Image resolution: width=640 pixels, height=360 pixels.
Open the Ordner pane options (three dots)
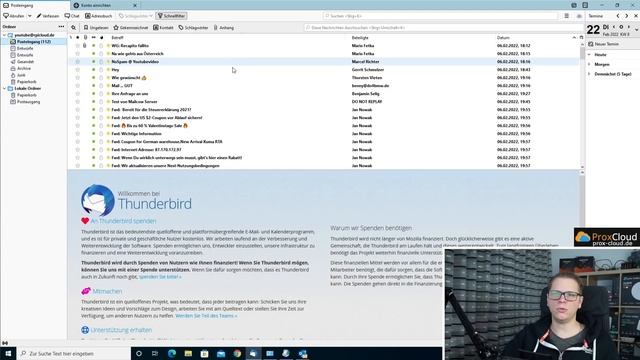[61, 27]
